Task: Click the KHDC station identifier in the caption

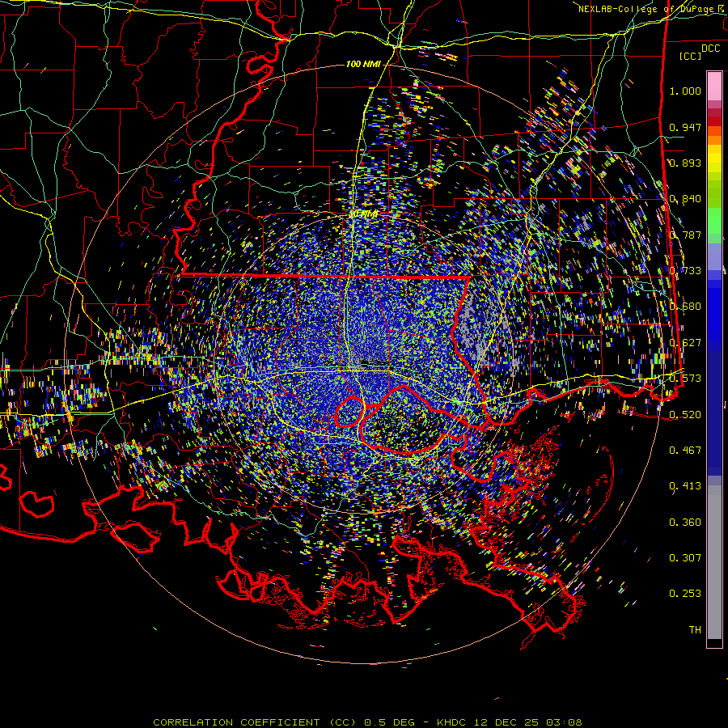Action: coord(452,722)
